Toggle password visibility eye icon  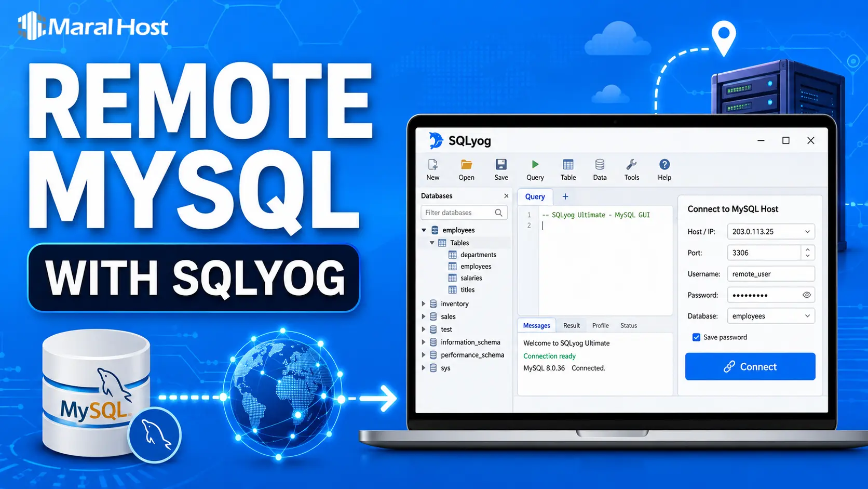point(806,295)
